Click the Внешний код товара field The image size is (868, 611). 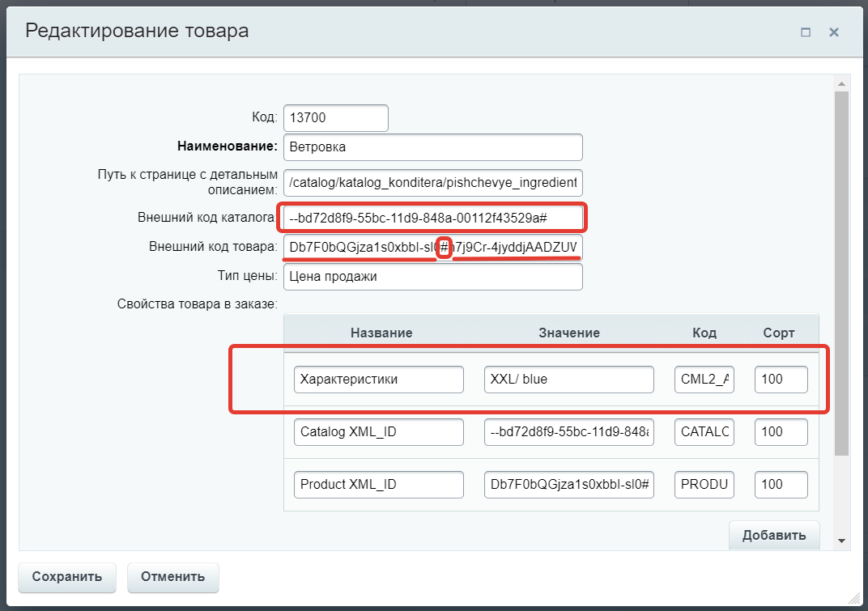point(432,247)
